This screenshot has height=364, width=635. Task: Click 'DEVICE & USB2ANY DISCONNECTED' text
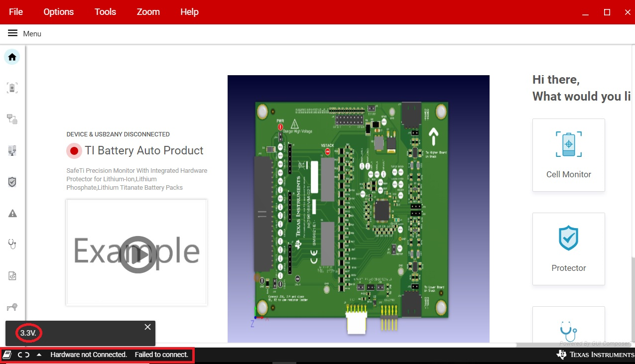118,134
